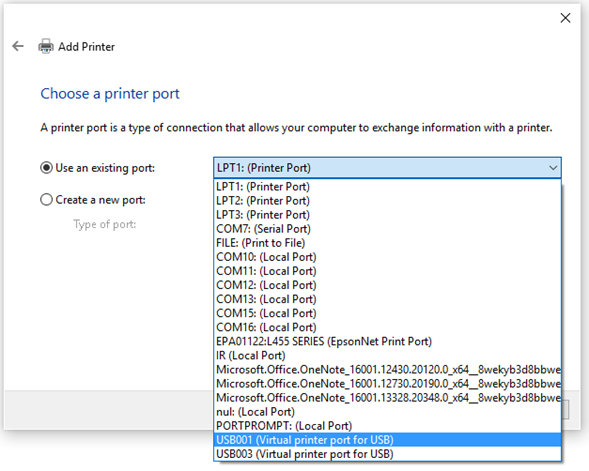
Task: Choose LPT2: (Printer Port) option
Action: coord(388,201)
